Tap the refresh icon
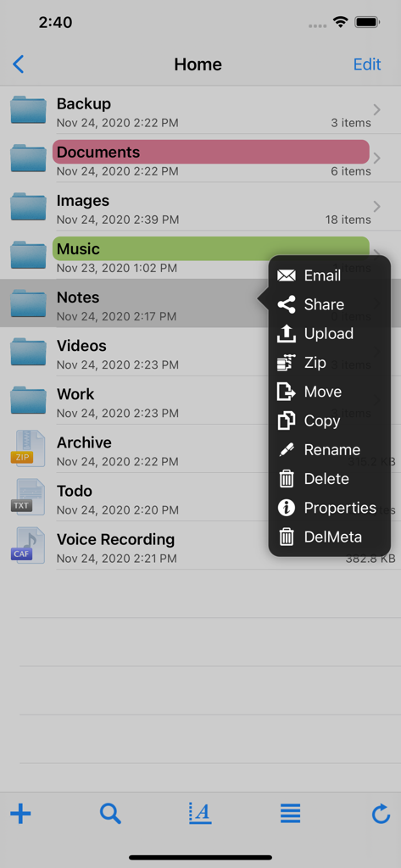This screenshot has width=401, height=868. tap(381, 814)
